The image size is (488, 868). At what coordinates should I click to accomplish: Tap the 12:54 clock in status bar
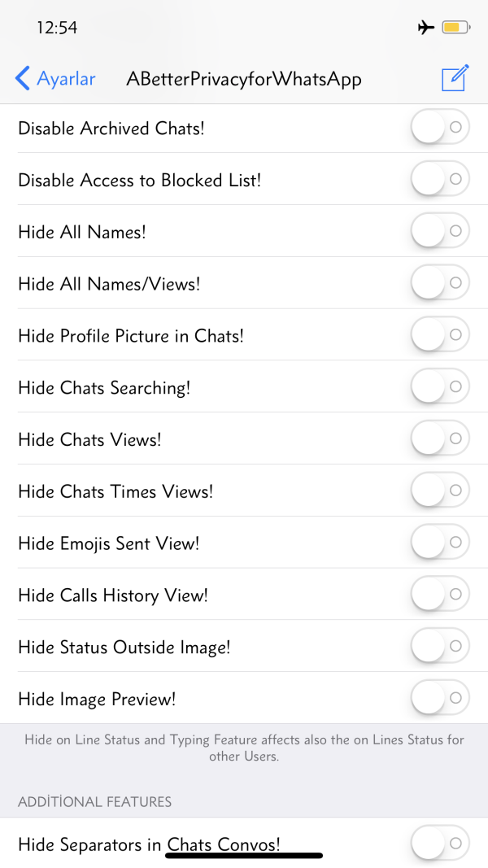(57, 28)
